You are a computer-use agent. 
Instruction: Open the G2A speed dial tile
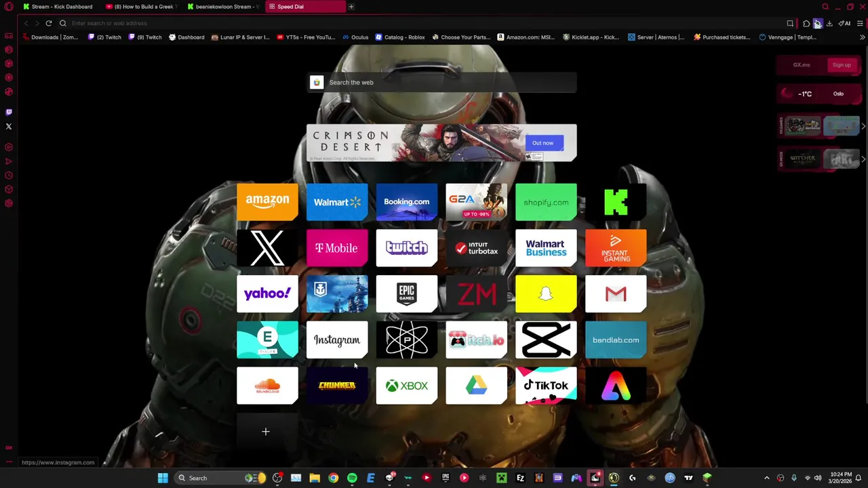pyautogui.click(x=476, y=202)
